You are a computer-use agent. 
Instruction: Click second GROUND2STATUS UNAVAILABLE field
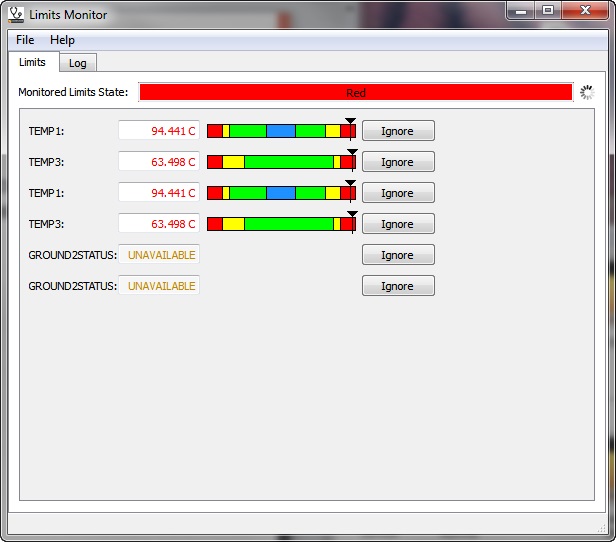click(x=159, y=286)
